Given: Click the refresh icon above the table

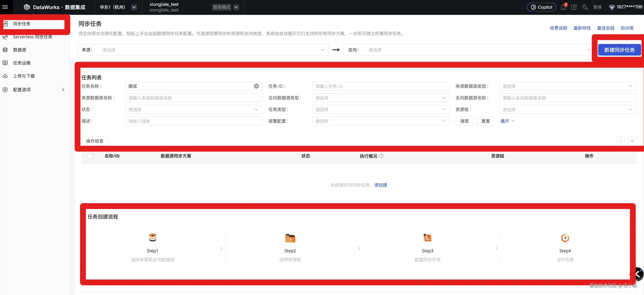Looking at the screenshot, I should [621, 141].
